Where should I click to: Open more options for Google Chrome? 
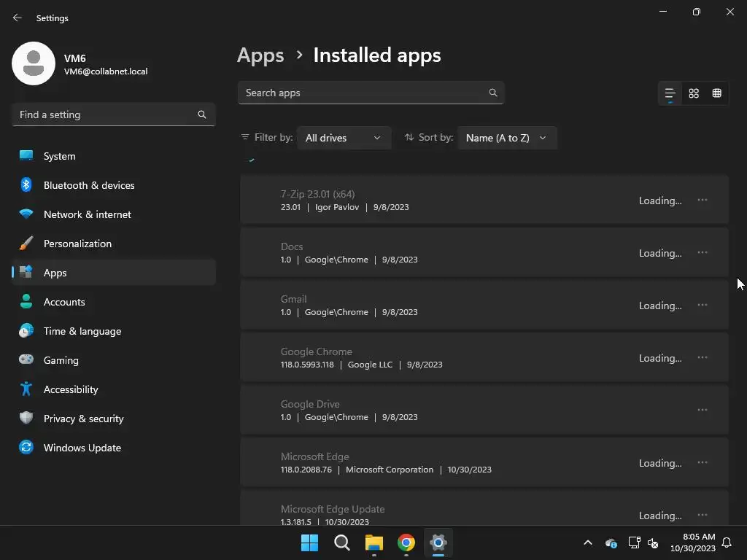click(x=703, y=357)
